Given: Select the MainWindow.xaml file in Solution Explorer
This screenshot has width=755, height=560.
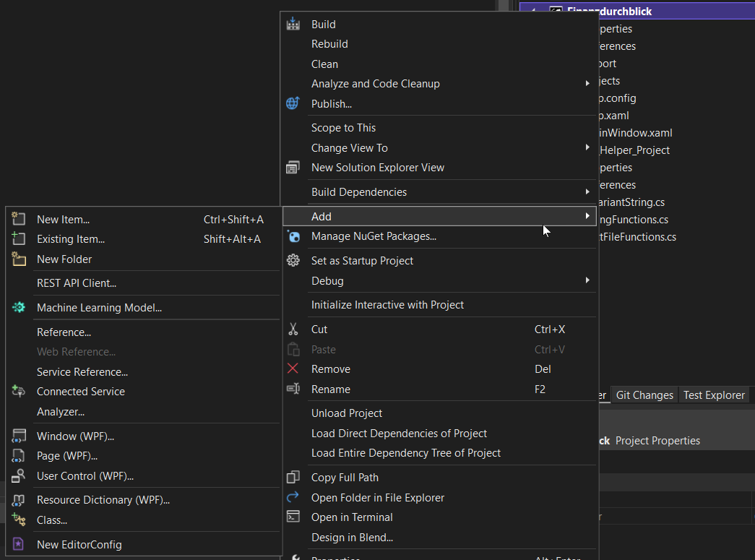Looking at the screenshot, I should coord(635,133).
